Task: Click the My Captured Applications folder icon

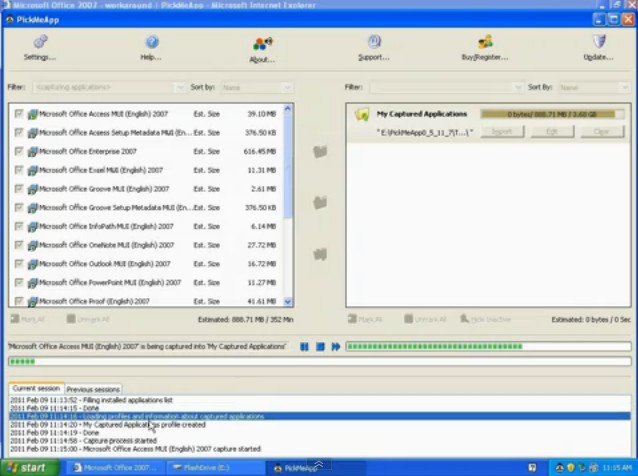Action: (x=362, y=114)
